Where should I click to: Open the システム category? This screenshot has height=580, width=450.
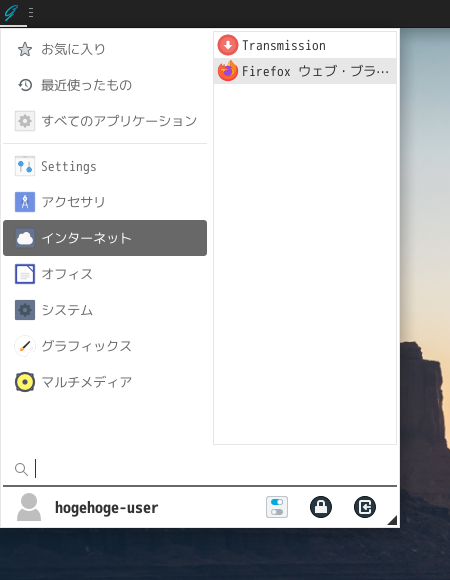point(105,310)
